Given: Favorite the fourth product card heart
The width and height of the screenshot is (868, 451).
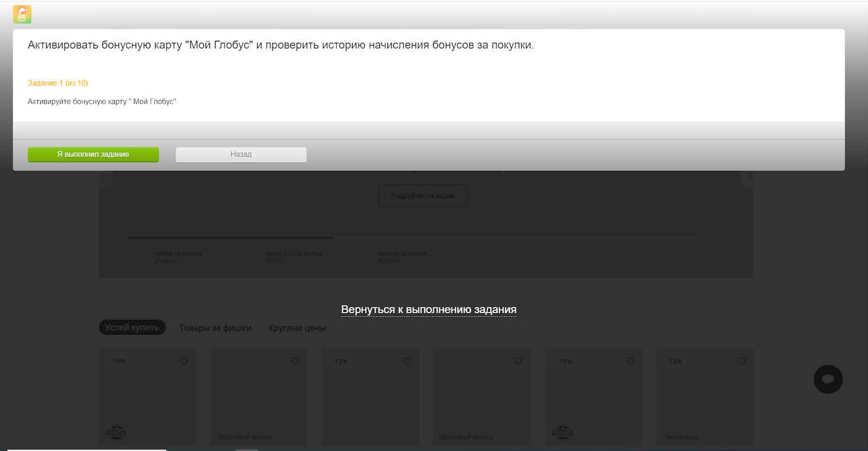Looking at the screenshot, I should [518, 361].
